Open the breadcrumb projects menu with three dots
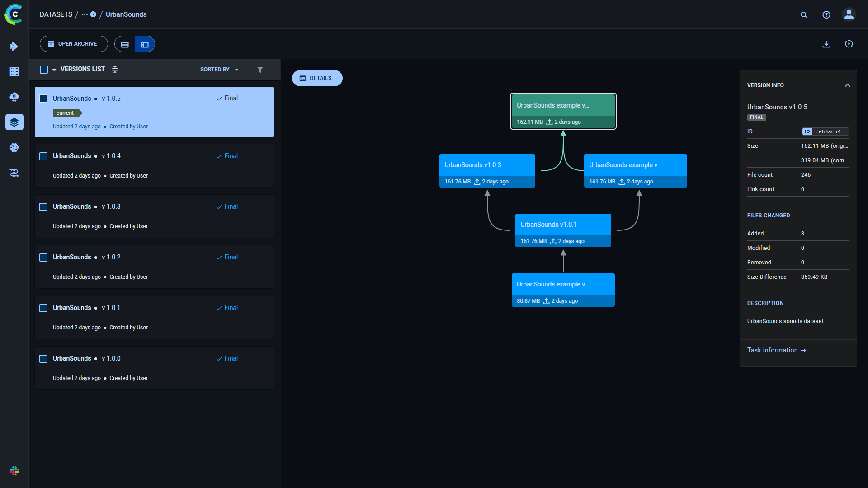Viewport: 868px width, 488px height. coord(84,14)
